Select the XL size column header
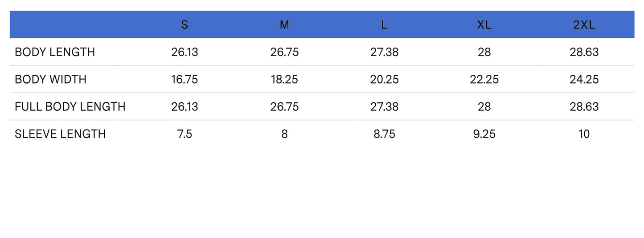The height and width of the screenshot is (238, 644). click(484, 25)
